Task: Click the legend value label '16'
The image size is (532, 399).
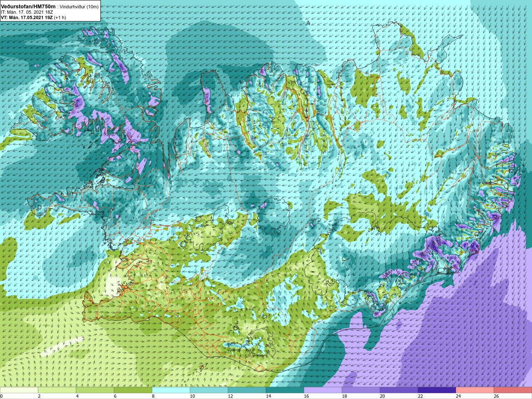Action: pos(306,396)
